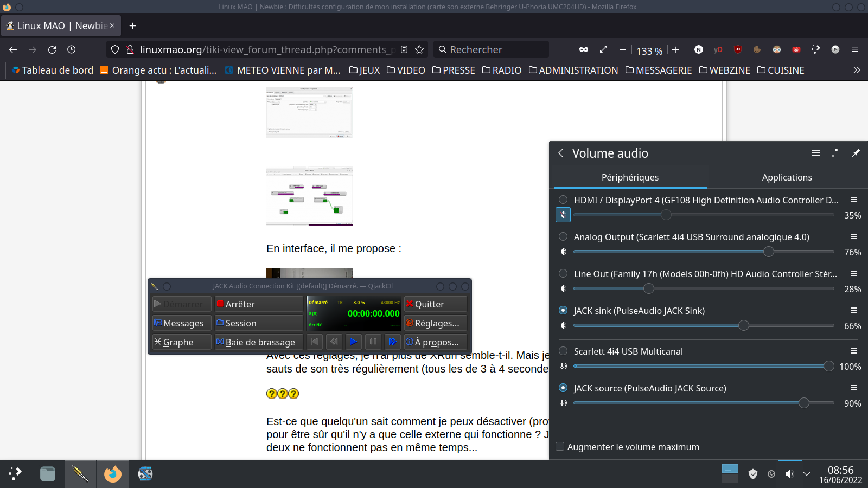Viewport: 868px width, 488px height.
Task: Open options menu for HDMI / DisplayPort 4
Action: click(x=854, y=200)
